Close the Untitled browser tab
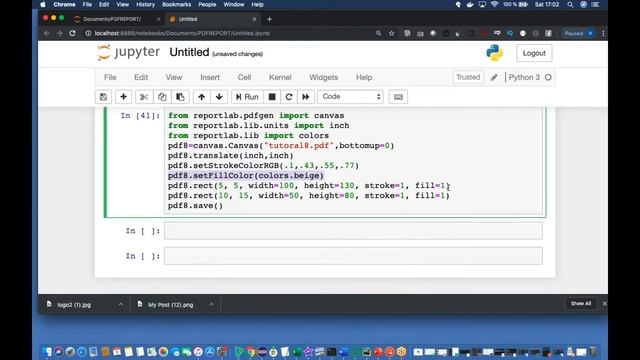 254,19
